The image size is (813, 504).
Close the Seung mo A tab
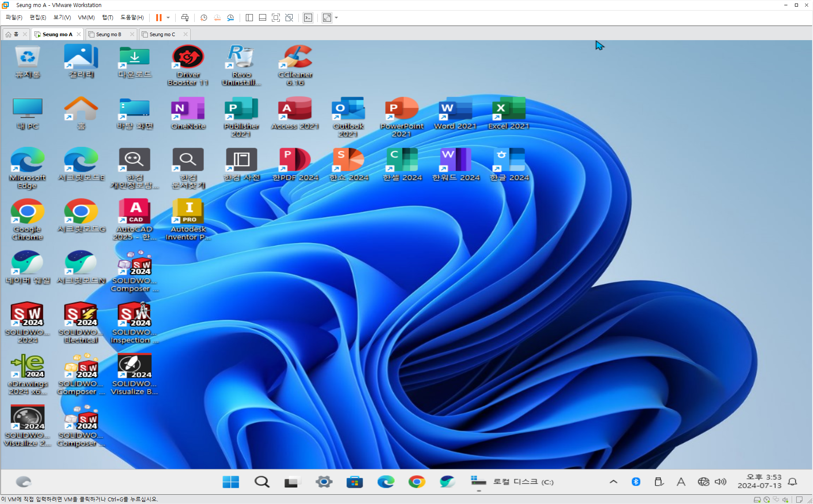(79, 34)
